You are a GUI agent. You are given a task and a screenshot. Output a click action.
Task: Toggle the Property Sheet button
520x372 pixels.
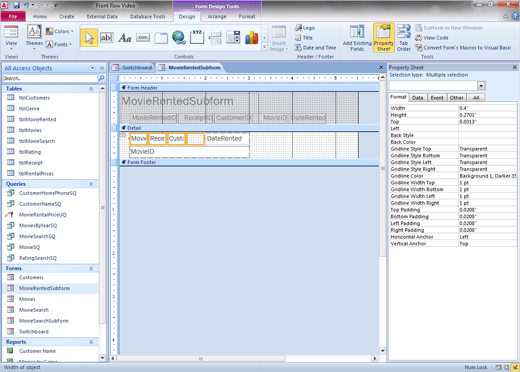[x=384, y=38]
